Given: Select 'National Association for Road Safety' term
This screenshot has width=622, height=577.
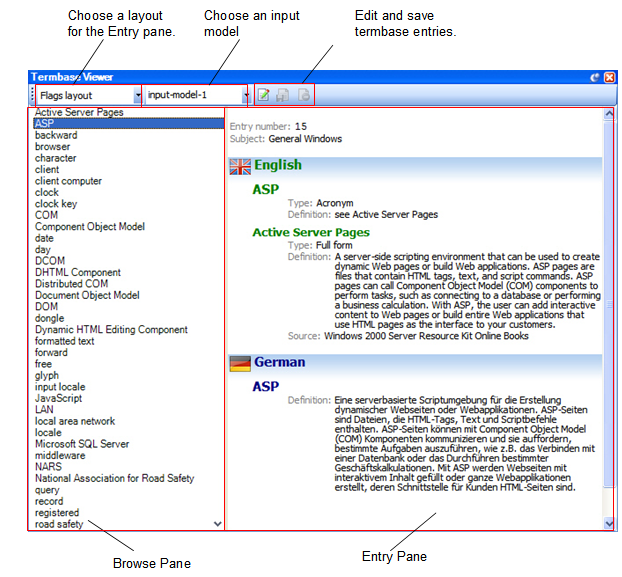Looking at the screenshot, I should click(x=115, y=479).
